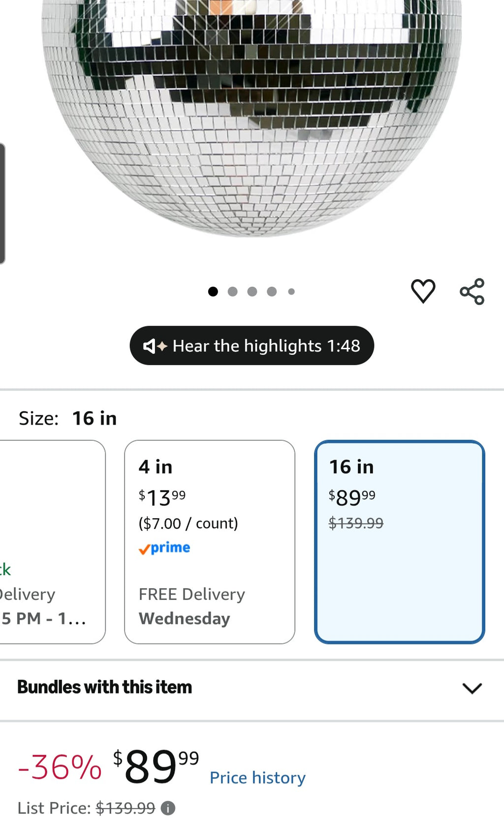Open the Price history link
Viewport: 504px width, 825px height.
[257, 777]
